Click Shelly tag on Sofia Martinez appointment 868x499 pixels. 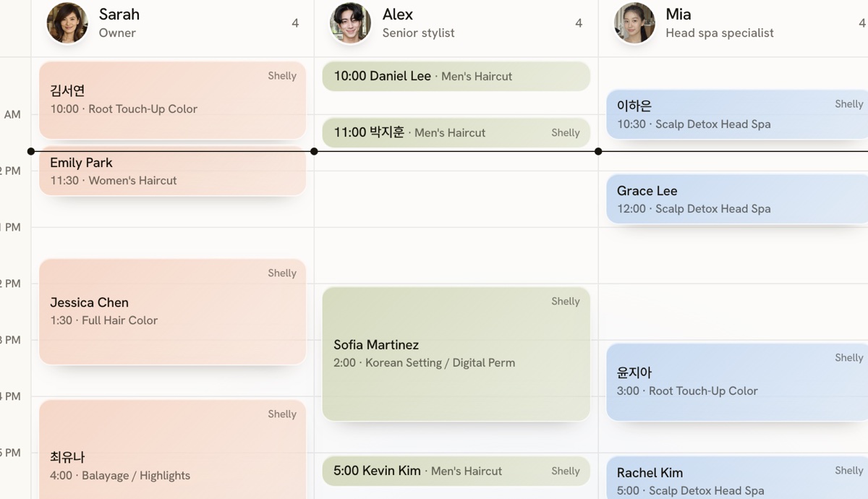(566, 302)
